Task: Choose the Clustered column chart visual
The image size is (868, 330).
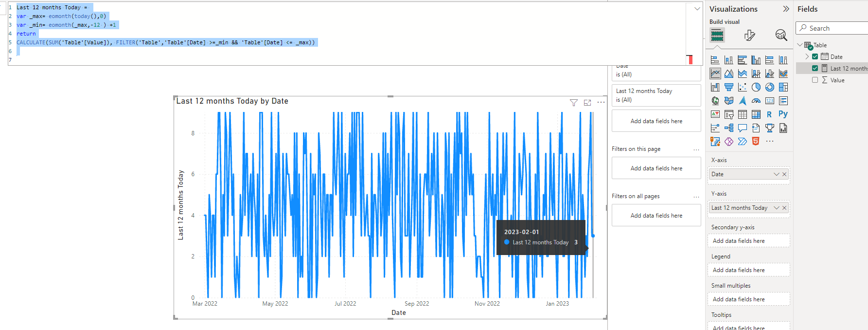Action: pyautogui.click(x=756, y=60)
